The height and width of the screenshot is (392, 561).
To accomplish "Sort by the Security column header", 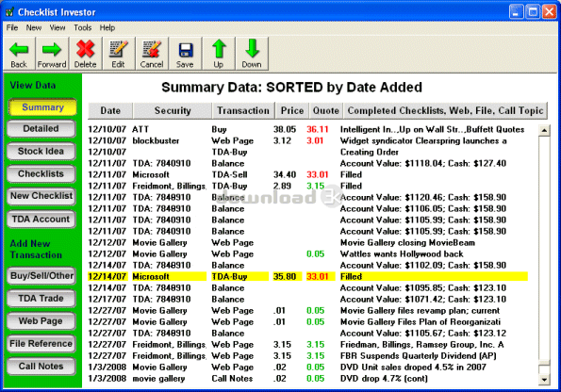I will point(173,110).
